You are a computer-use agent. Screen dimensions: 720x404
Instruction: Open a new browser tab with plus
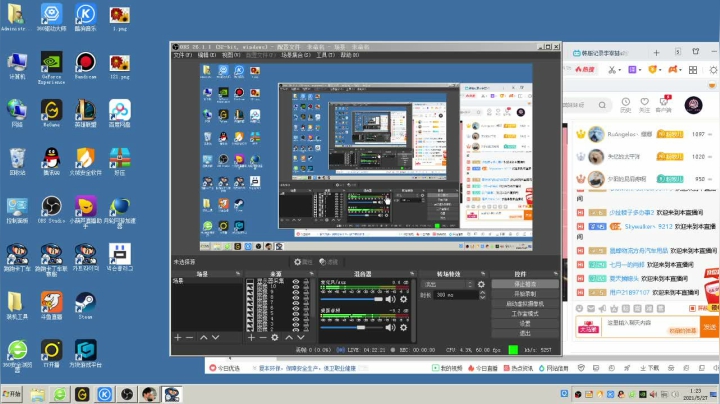coord(657,53)
